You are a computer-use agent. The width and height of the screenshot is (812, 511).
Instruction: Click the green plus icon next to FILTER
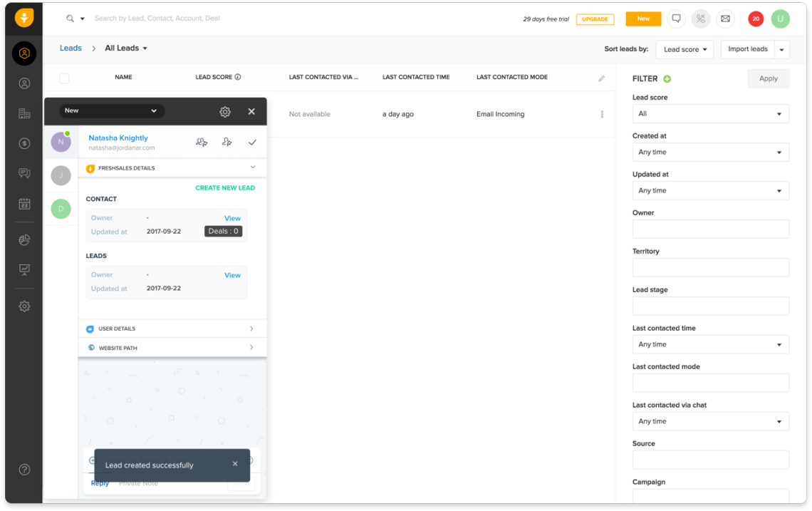(667, 79)
